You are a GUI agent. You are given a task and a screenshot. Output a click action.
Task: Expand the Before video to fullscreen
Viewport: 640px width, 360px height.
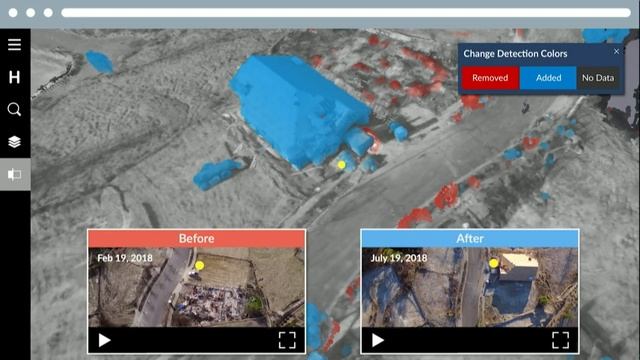tap(287, 340)
